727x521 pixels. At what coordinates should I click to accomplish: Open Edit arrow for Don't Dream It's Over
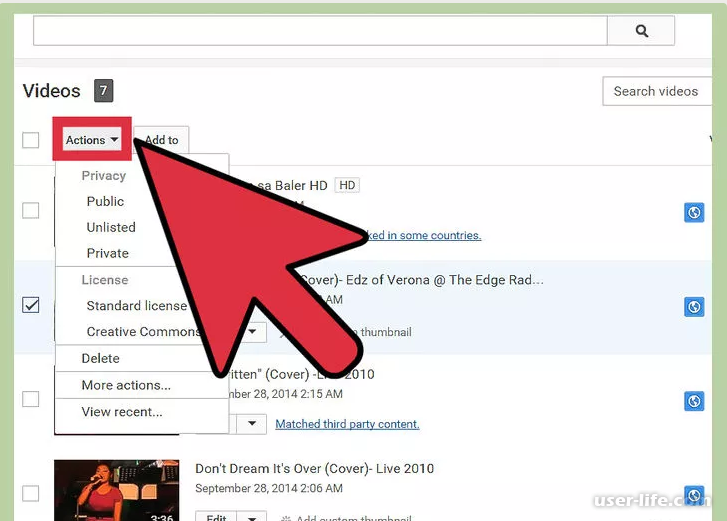pyautogui.click(x=252, y=516)
